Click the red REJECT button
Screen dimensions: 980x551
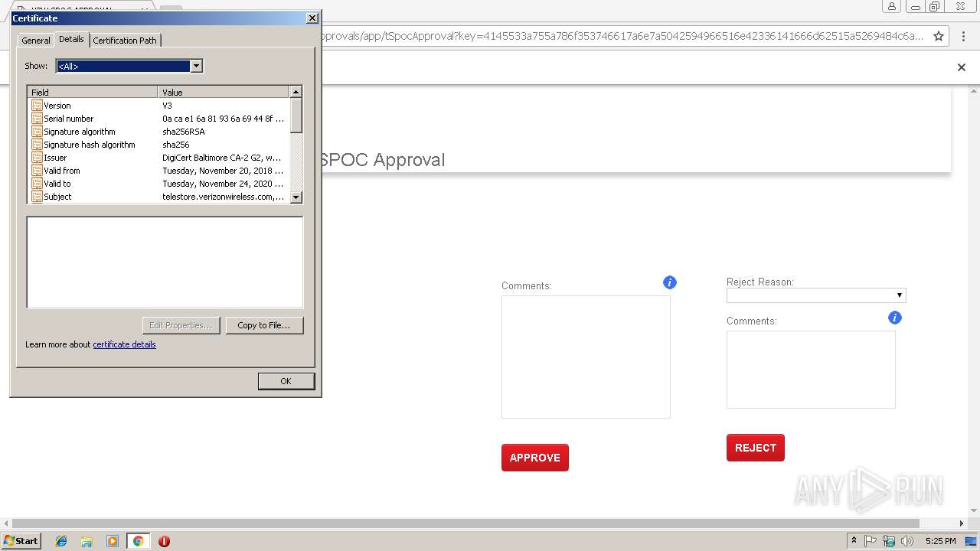click(x=756, y=448)
